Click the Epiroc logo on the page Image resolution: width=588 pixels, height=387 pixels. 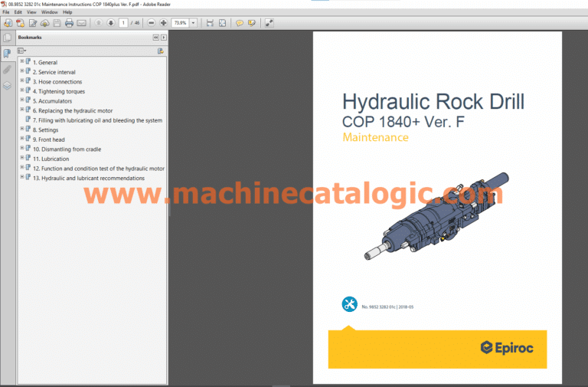tap(507, 348)
